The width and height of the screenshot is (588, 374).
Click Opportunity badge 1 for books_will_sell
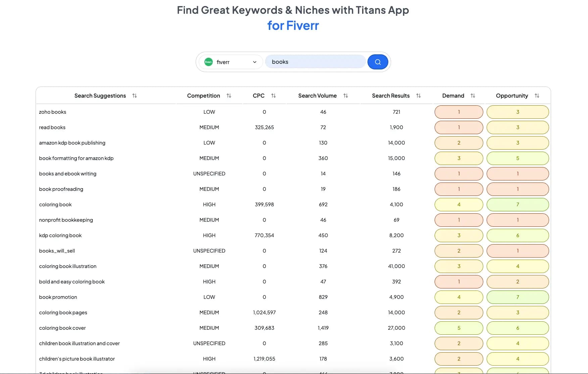tap(518, 251)
